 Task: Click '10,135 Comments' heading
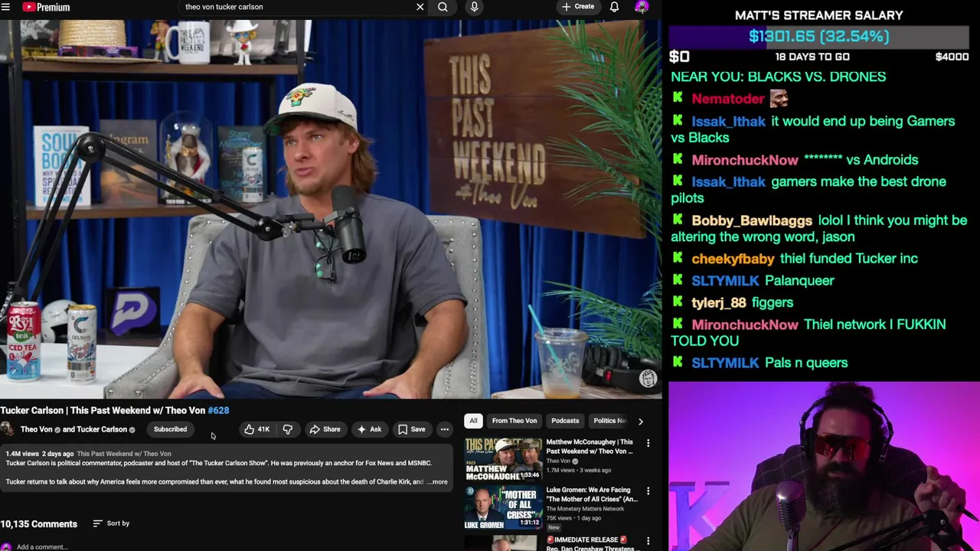[x=38, y=524]
